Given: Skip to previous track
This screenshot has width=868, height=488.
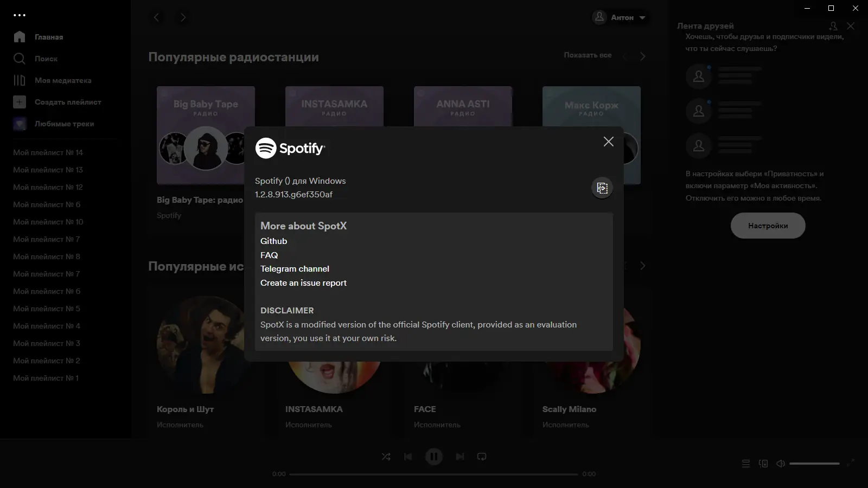Looking at the screenshot, I should point(408,457).
